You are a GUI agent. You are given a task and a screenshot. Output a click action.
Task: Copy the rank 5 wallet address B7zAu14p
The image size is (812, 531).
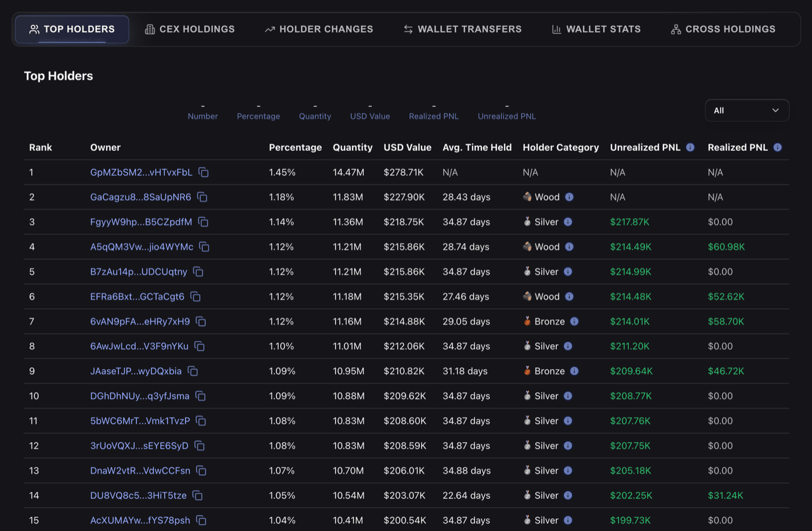pos(198,272)
